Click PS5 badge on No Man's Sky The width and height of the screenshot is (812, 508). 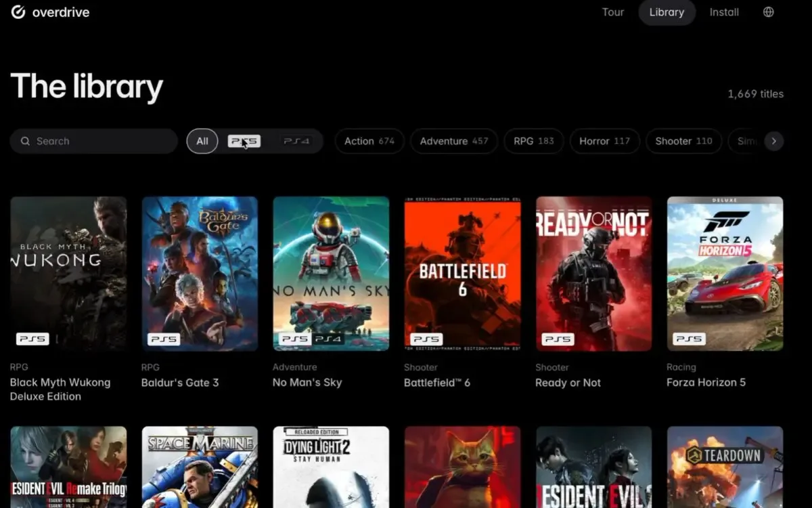[x=295, y=339]
